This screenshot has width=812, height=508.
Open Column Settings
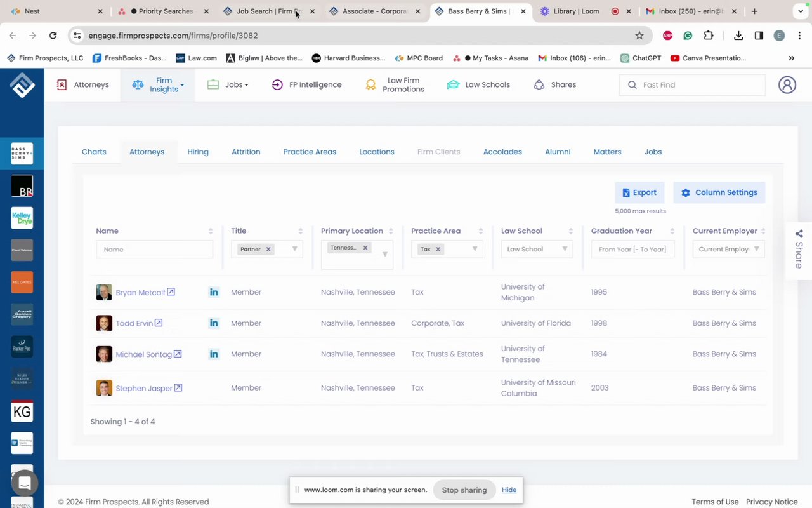point(719,192)
